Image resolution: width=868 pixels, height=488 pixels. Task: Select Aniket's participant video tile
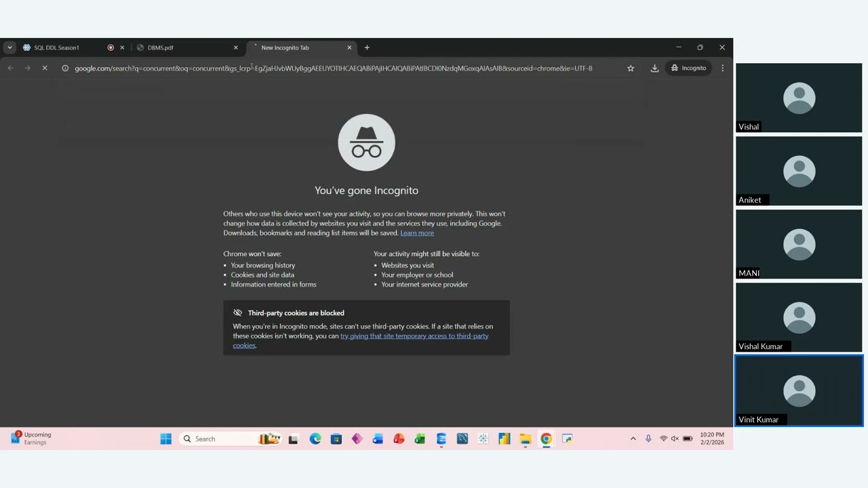(799, 171)
